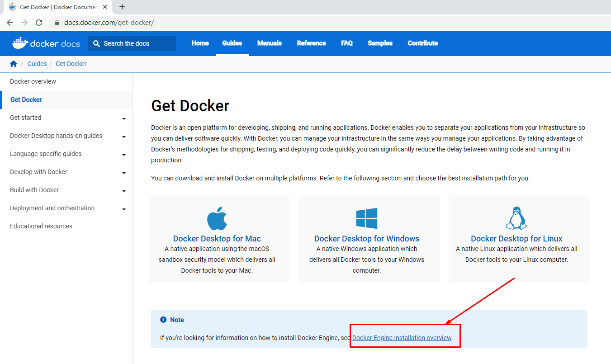Image resolution: width=611 pixels, height=364 pixels.
Task: Click the search magnifier icon
Action: pyautogui.click(x=96, y=43)
